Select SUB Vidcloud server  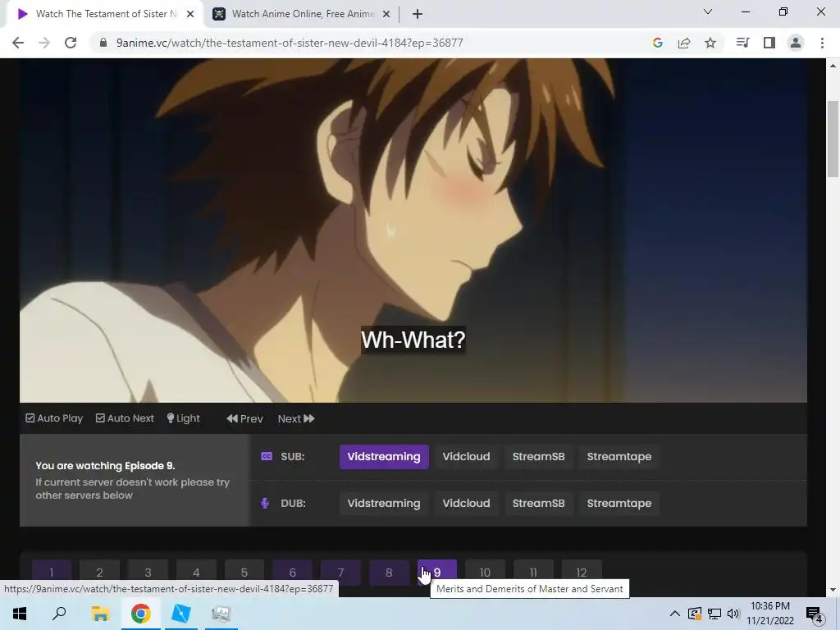(466, 457)
